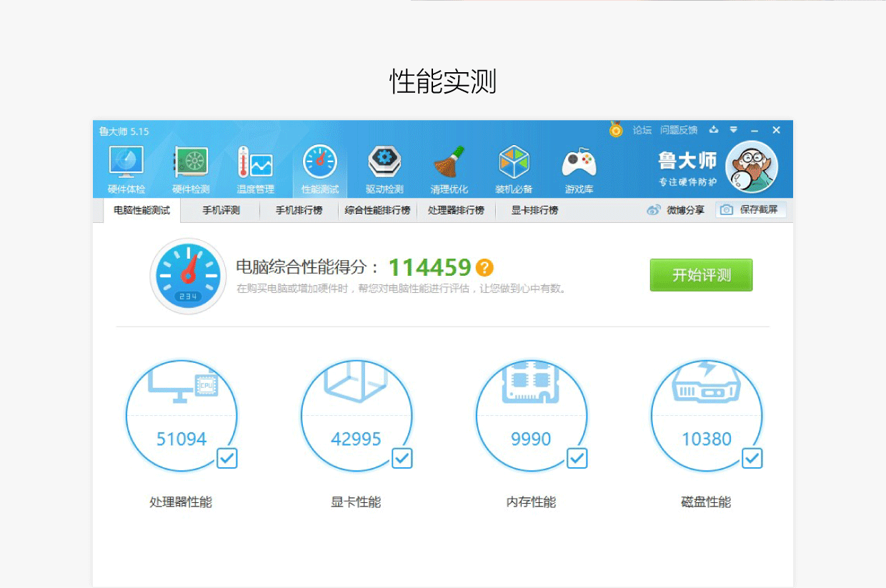Toggle the 显卡性能 test checkbox
Image resolution: width=886 pixels, height=588 pixels.
tap(402, 458)
